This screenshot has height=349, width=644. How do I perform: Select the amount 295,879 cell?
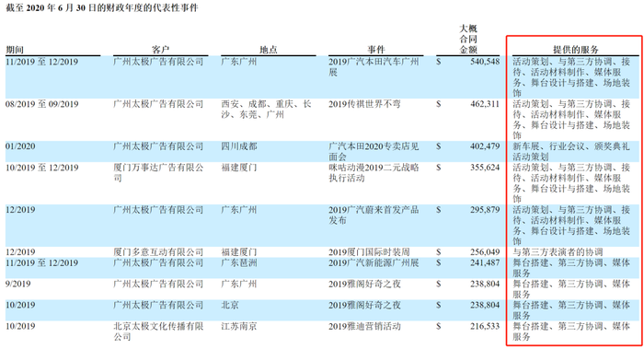(x=485, y=210)
